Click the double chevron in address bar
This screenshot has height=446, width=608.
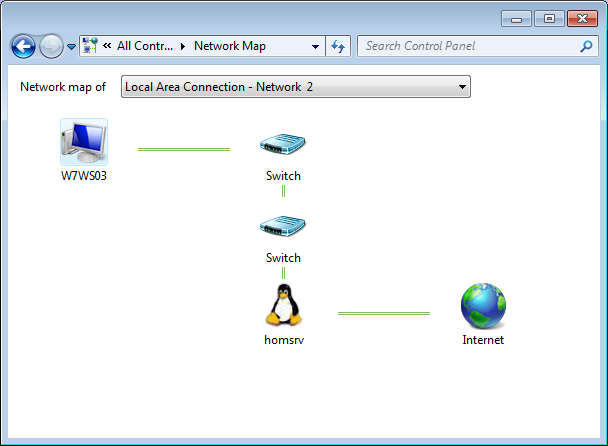106,46
